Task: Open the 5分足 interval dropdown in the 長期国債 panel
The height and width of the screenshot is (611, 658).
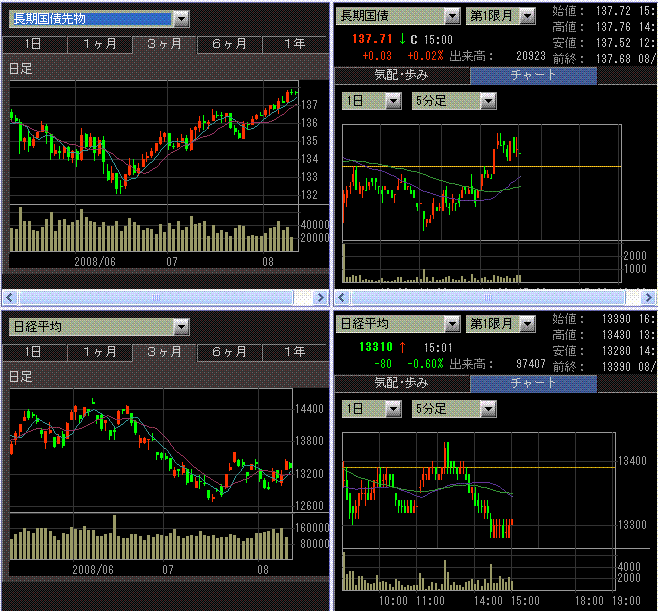Action: [x=488, y=101]
